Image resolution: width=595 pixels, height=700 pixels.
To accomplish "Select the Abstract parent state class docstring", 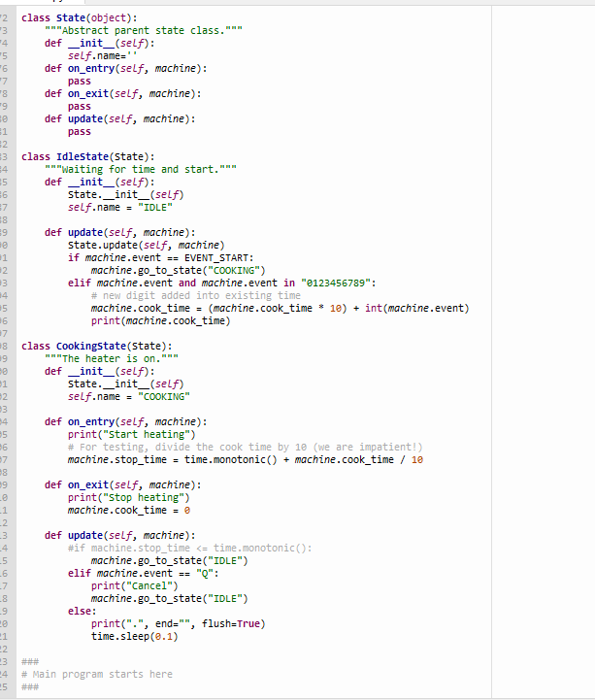I will tap(144, 31).
